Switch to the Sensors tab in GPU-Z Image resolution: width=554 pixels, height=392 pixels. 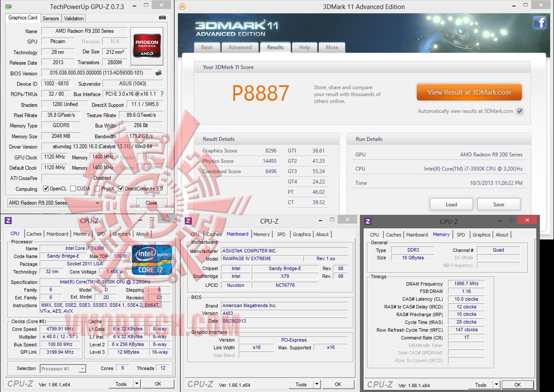point(51,18)
